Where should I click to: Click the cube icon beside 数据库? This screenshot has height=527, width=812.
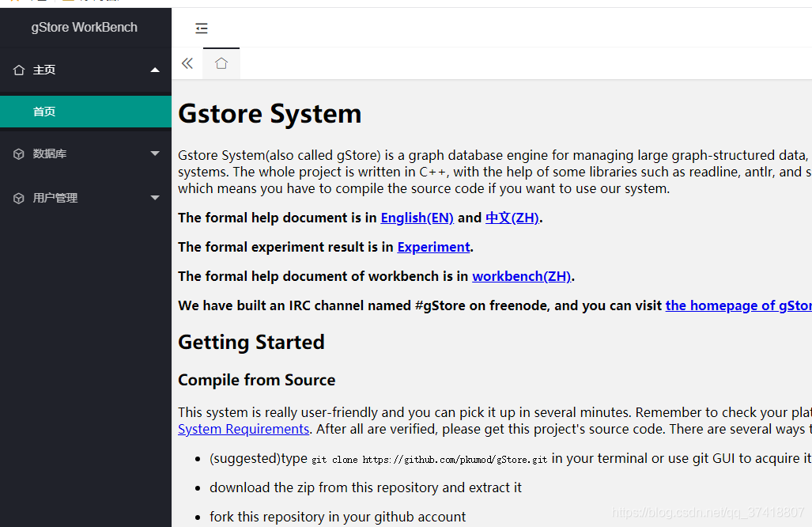tap(19, 154)
